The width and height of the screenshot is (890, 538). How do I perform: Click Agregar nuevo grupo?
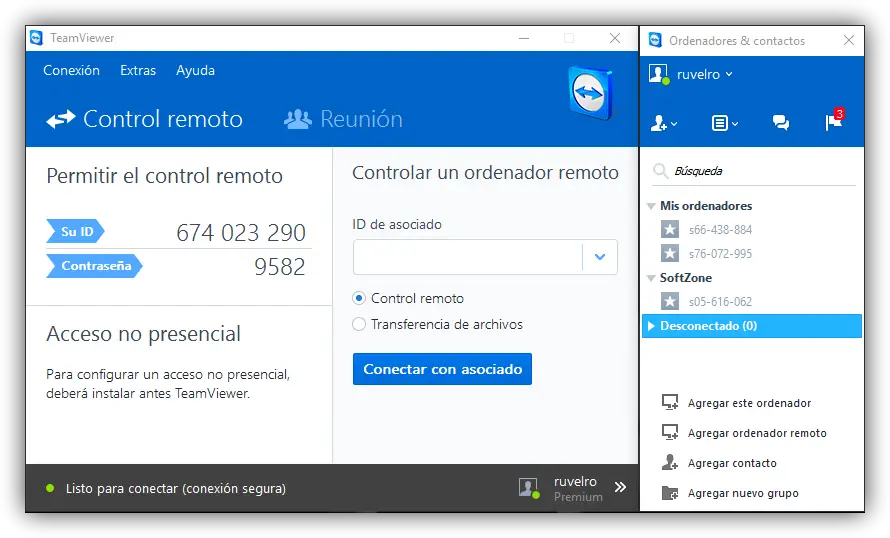click(x=743, y=493)
